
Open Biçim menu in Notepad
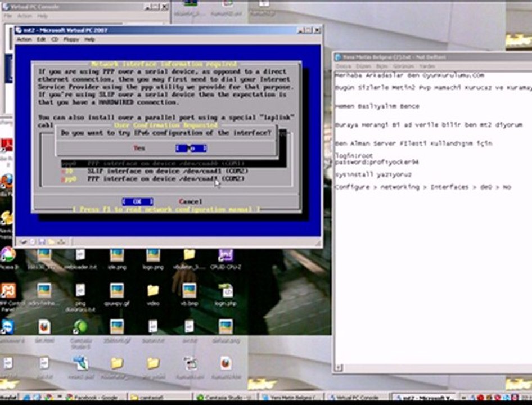tap(382, 66)
